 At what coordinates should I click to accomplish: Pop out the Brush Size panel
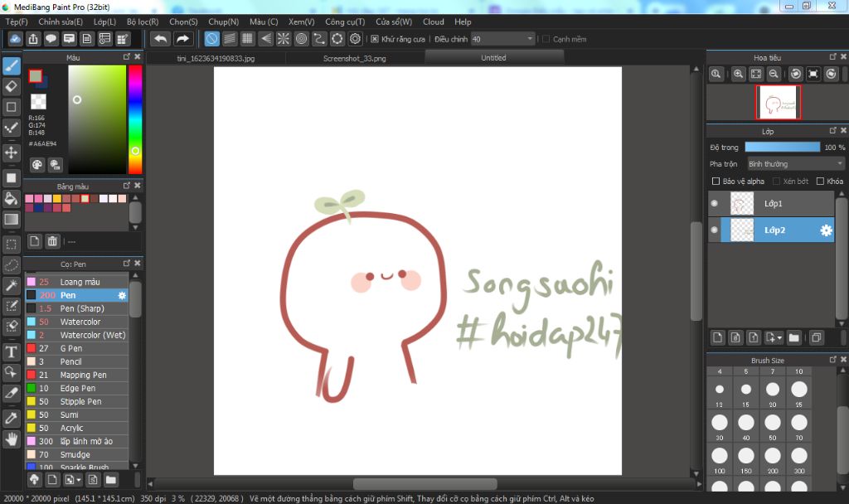click(832, 360)
